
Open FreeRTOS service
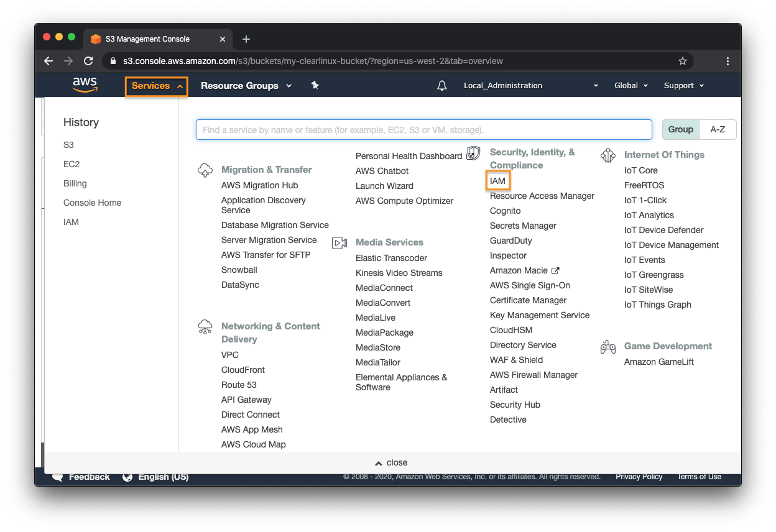[644, 185]
